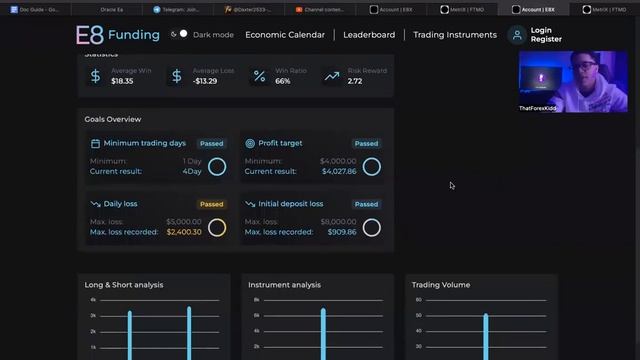Click the progress ring in Initial deposit loss
The height and width of the screenshot is (360, 640).
coord(371,227)
